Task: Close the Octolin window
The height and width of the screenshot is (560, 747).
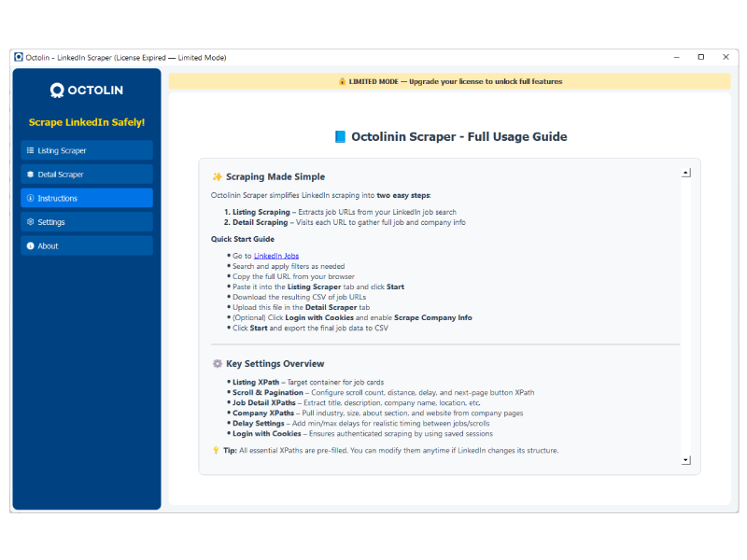Action: 726,57
